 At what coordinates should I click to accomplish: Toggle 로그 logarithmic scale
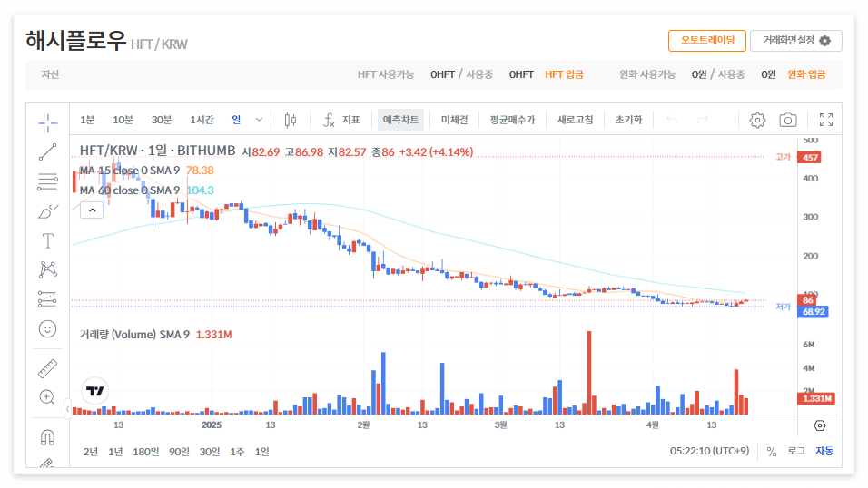(796, 452)
